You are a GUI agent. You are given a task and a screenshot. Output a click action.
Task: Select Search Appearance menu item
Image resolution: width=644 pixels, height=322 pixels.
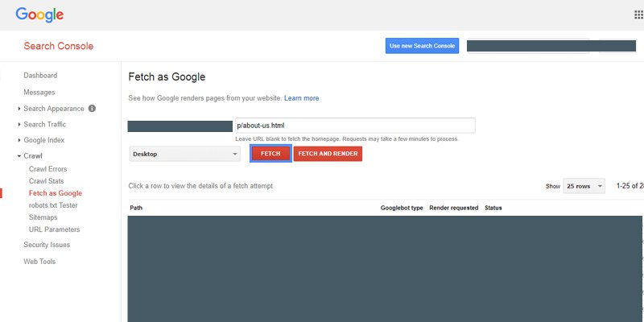[54, 109]
